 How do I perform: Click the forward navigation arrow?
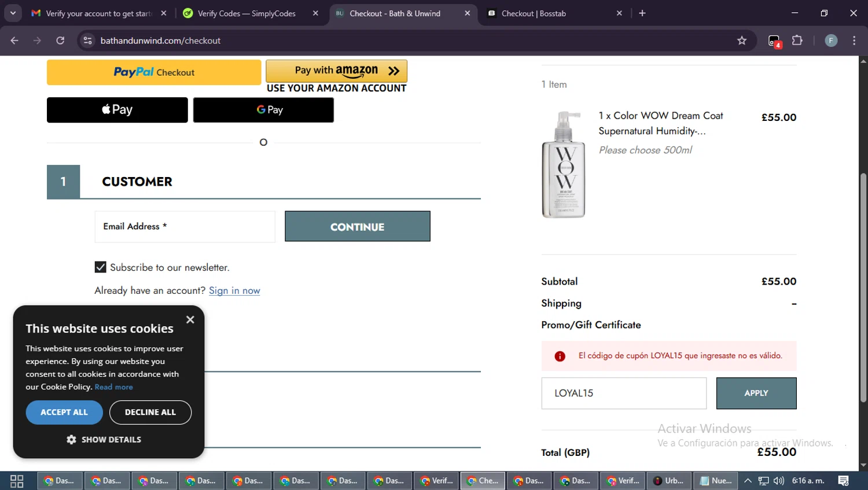(37, 40)
